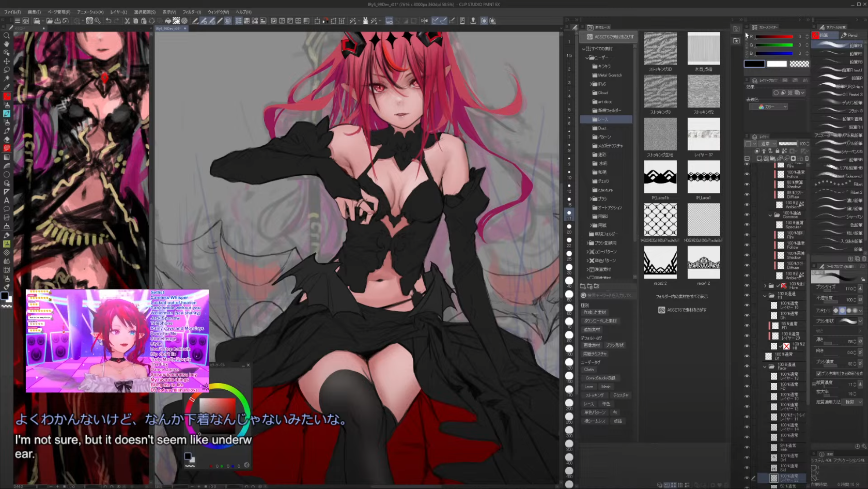Collapse the Common layer folder
Image resolution: width=868 pixels, height=489 pixels.
point(770,215)
